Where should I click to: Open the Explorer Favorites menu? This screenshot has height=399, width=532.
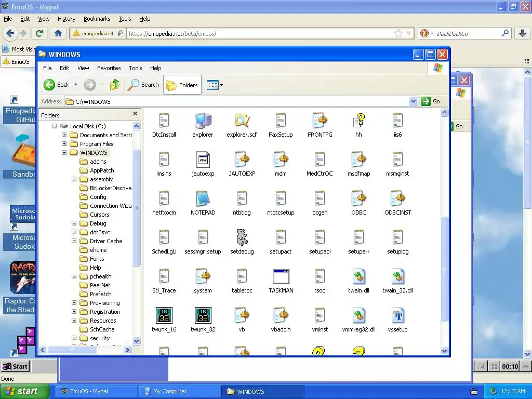tap(109, 68)
